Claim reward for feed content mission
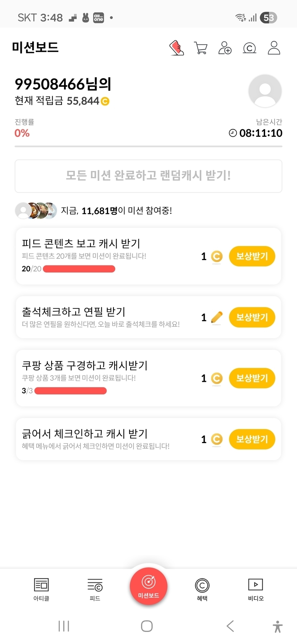Image resolution: width=297 pixels, height=644 pixels. click(x=252, y=256)
